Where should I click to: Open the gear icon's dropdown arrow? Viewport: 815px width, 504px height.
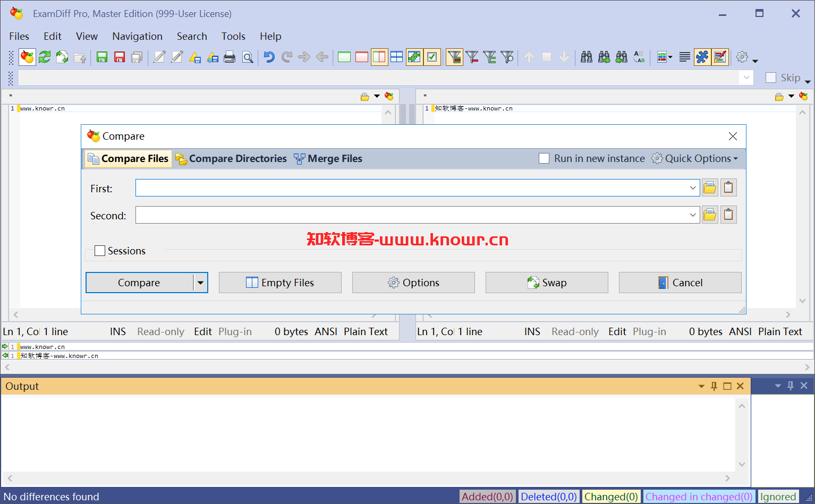(x=755, y=60)
